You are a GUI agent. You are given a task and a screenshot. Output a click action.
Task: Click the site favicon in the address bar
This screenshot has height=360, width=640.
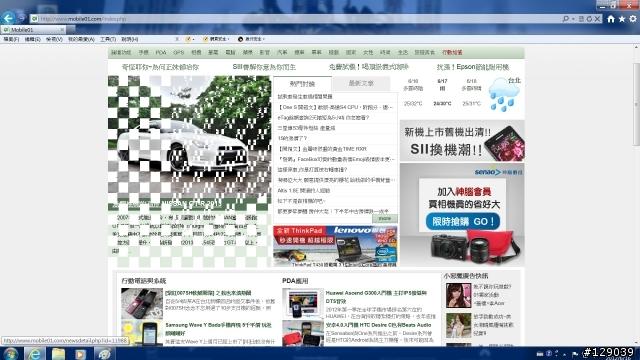pyautogui.click(x=35, y=19)
